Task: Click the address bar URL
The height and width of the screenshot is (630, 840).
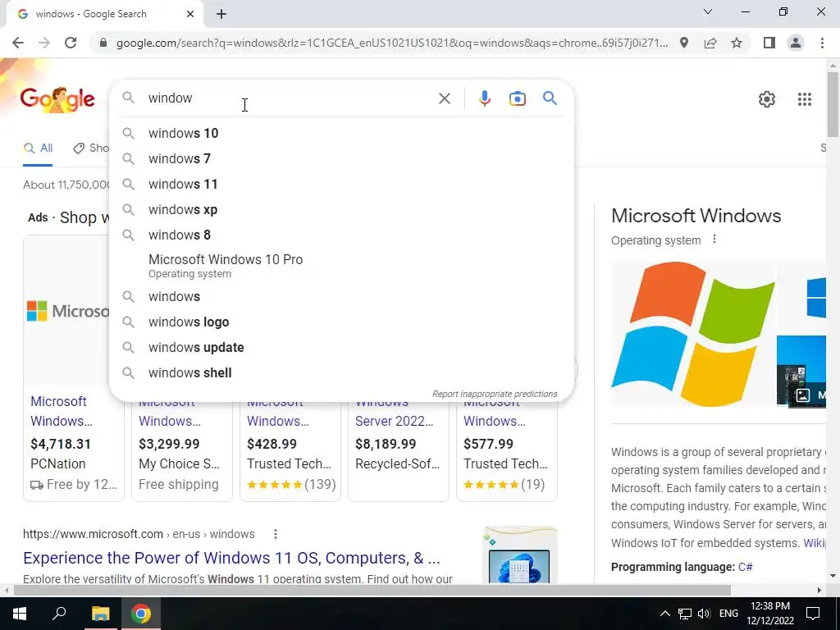Action: pyautogui.click(x=391, y=43)
